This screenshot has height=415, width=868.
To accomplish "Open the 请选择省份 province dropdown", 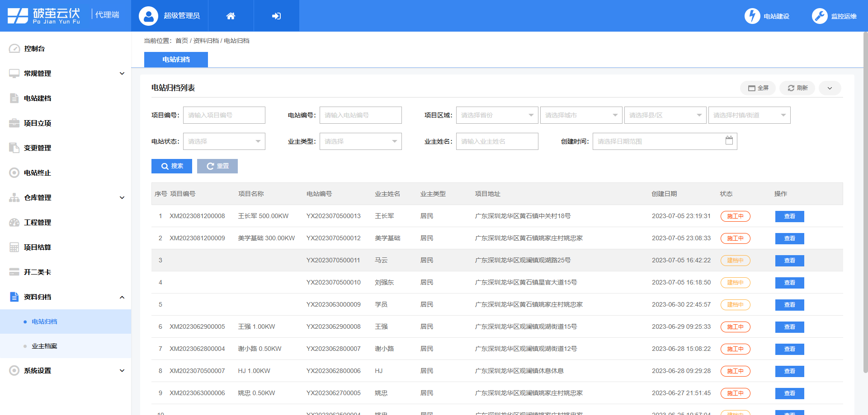I will (x=496, y=115).
